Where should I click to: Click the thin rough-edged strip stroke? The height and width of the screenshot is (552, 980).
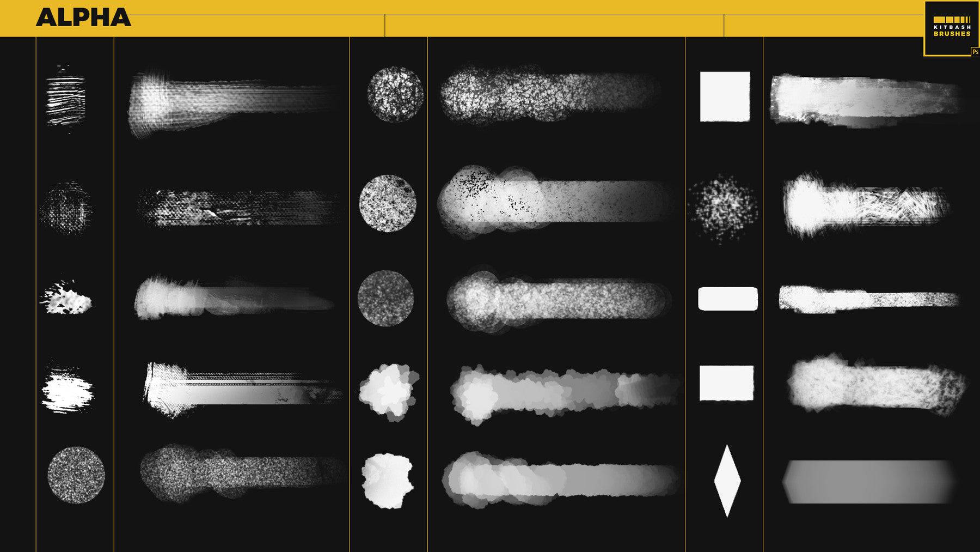click(x=869, y=299)
